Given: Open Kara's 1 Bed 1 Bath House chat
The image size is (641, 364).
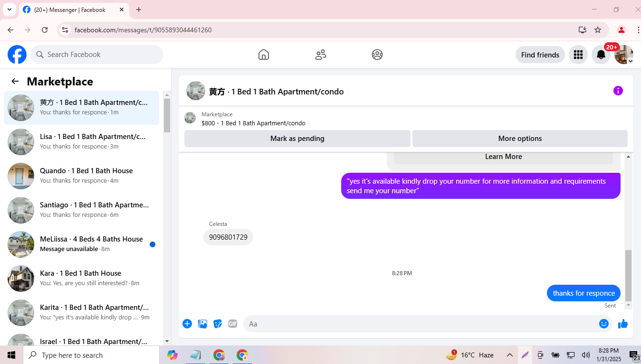Looking at the screenshot, I should click(81, 279).
